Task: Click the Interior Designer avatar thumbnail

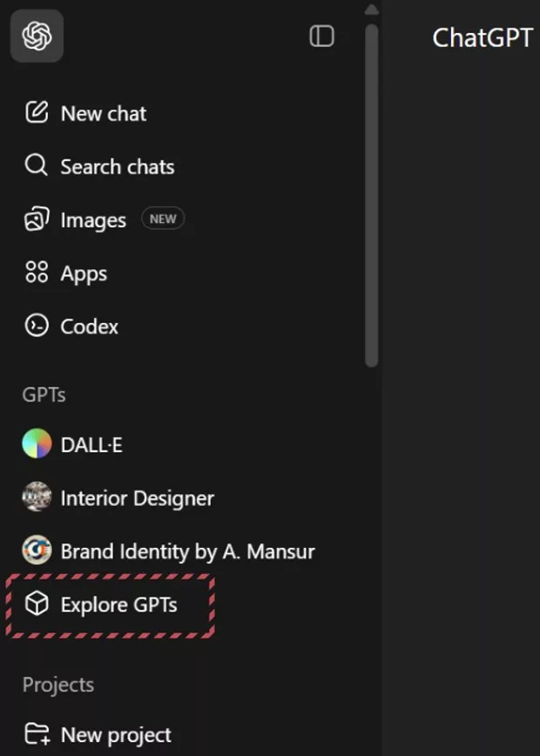Action: tap(37, 498)
